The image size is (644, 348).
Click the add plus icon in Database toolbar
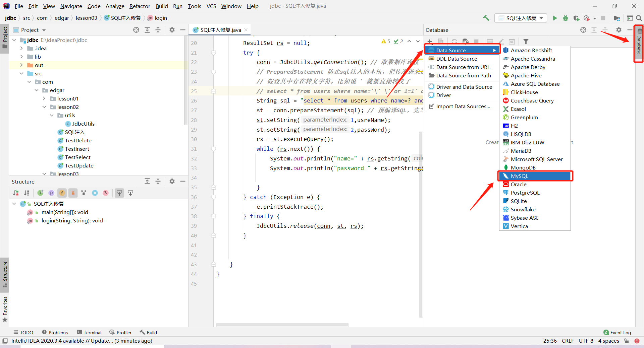[x=430, y=42]
